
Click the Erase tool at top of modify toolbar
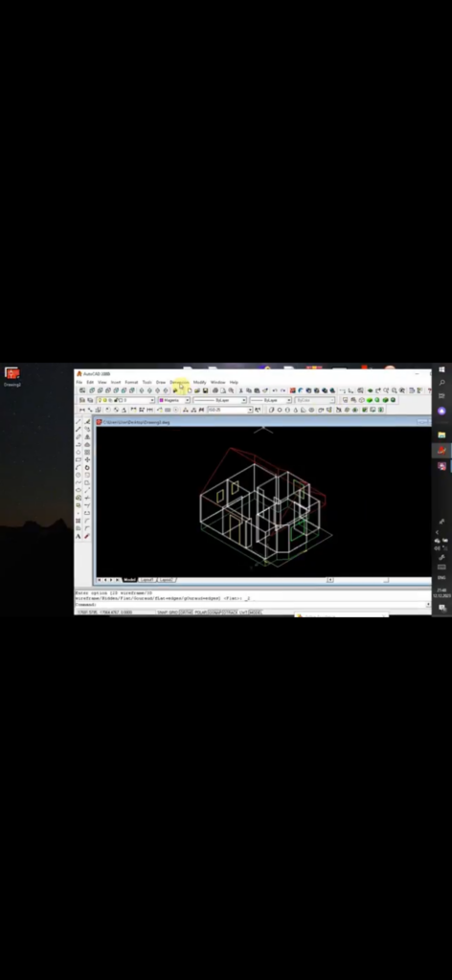(x=87, y=421)
